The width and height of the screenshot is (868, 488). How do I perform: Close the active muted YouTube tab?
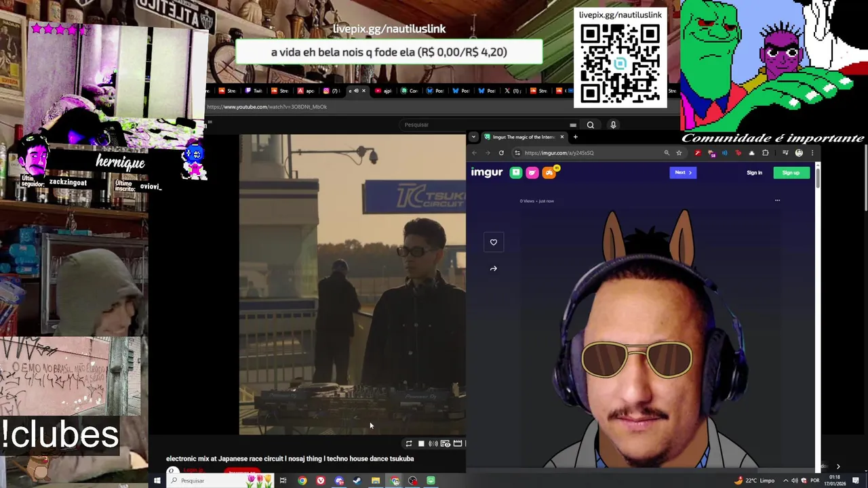pos(363,91)
